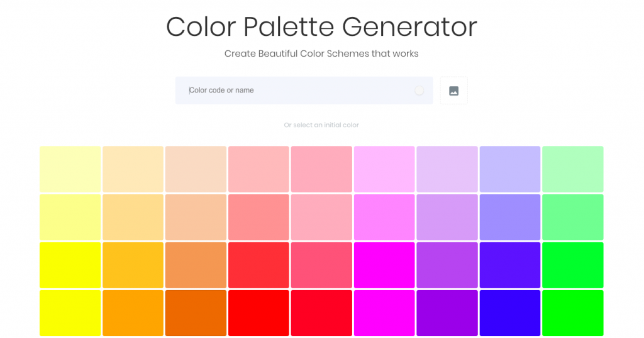Select the pale yellow swatch in top row
This screenshot has height=338, width=644.
(x=70, y=169)
